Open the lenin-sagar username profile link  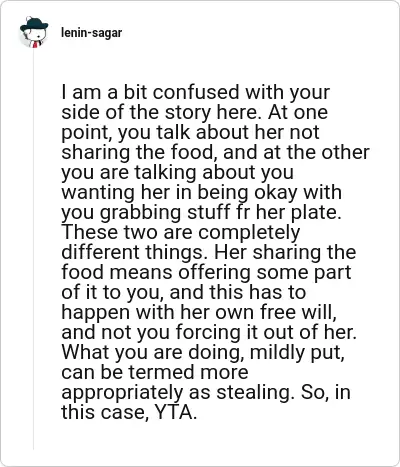[x=92, y=33]
